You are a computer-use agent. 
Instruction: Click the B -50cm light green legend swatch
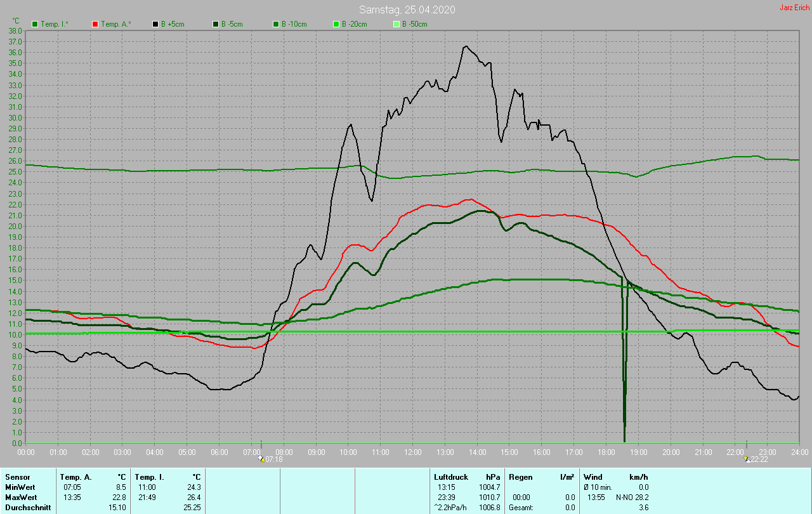[x=396, y=24]
